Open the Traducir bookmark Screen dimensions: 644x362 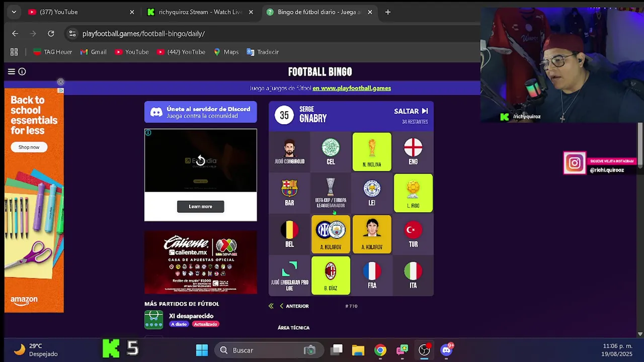pos(262,52)
